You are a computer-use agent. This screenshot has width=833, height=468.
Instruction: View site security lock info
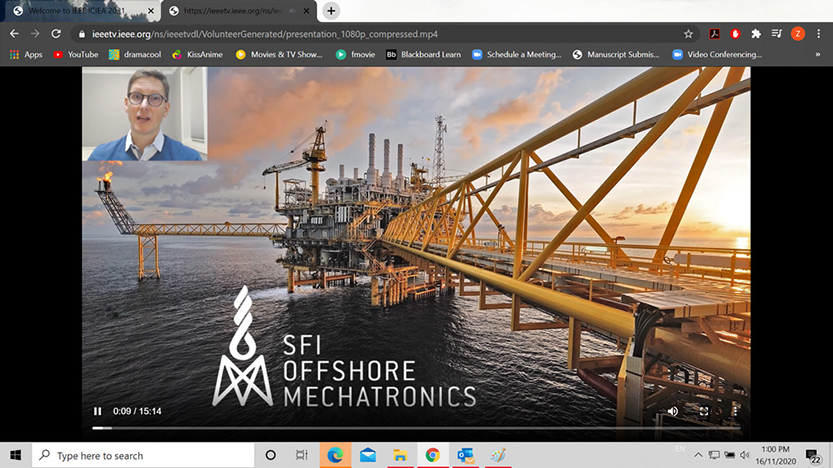tap(81, 34)
